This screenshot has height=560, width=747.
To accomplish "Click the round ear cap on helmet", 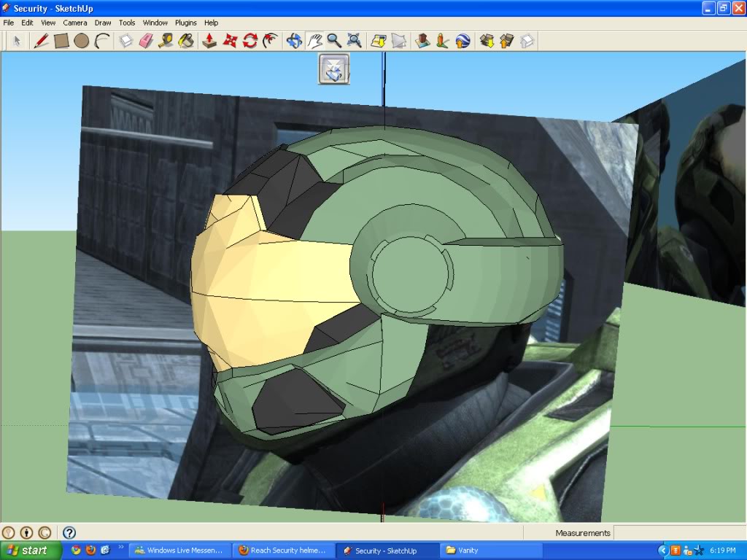I will (411, 274).
